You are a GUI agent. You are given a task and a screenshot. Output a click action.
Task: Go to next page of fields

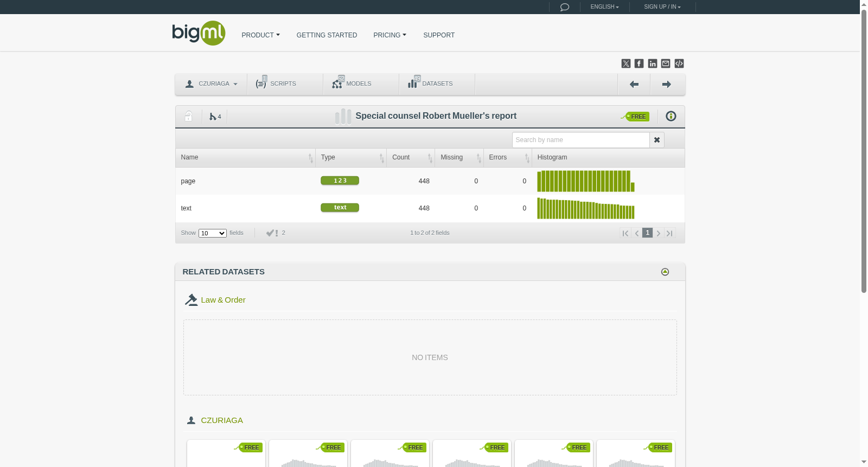point(659,233)
